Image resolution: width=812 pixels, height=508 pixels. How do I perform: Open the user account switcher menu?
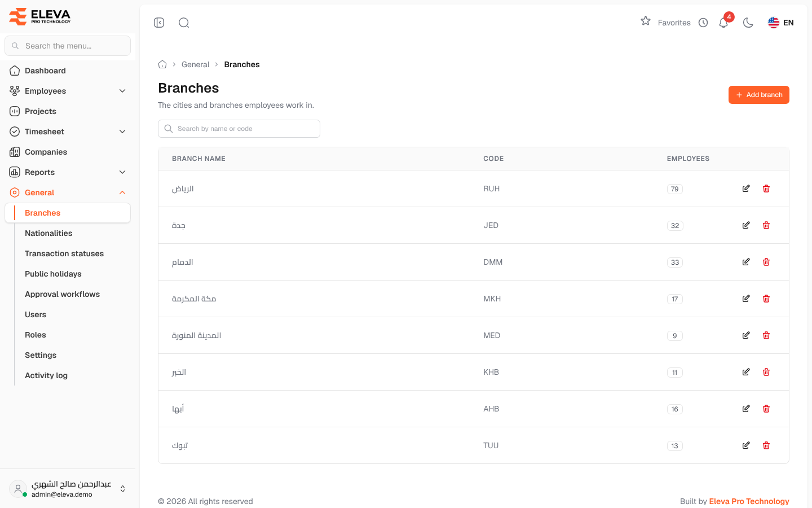point(68,489)
